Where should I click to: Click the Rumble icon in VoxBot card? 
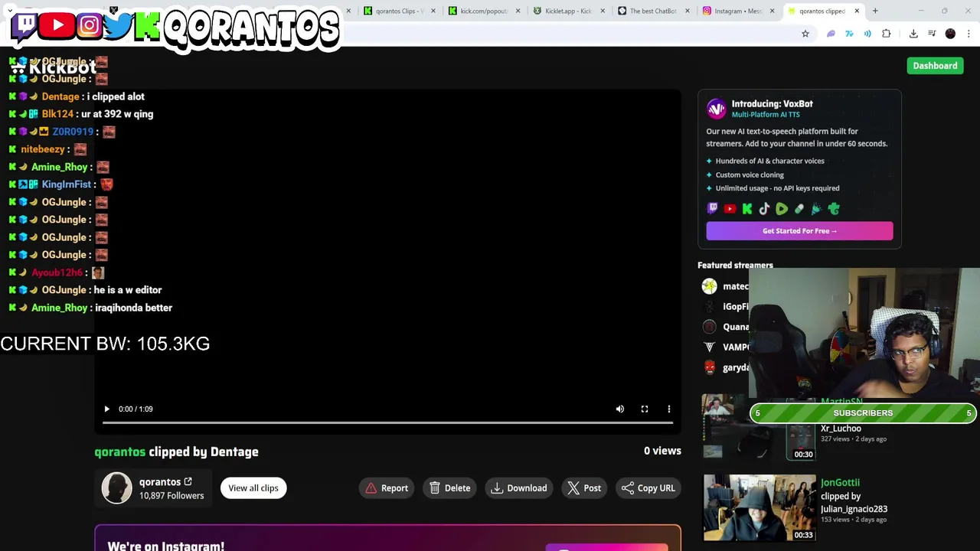[x=782, y=209]
